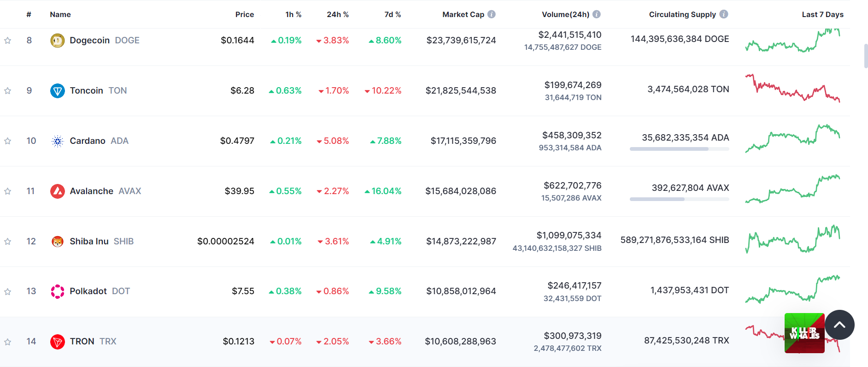Click the TRON logo icon

[x=57, y=342]
